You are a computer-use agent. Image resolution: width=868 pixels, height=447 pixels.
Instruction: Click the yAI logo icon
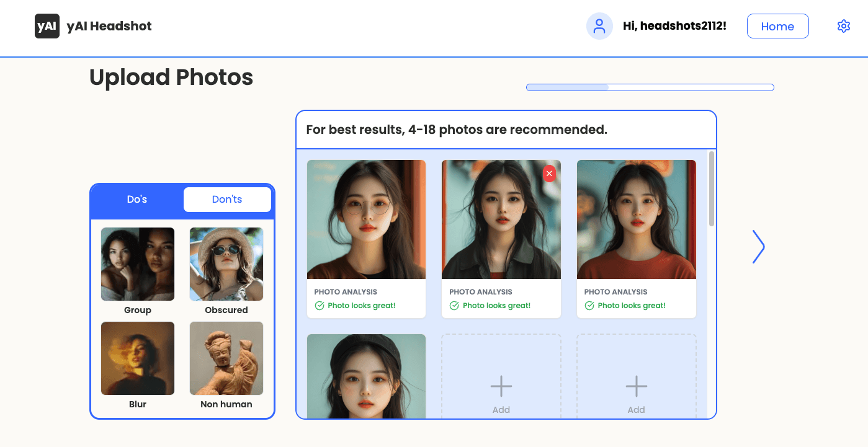click(x=47, y=26)
